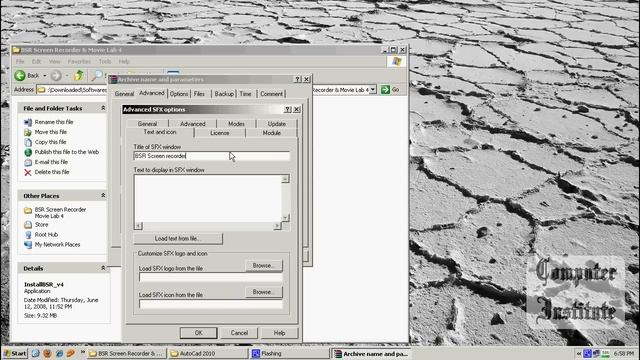Viewport: 640px width, 360px height.
Task: Open the Licence tab in SFX options
Action: (x=220, y=133)
